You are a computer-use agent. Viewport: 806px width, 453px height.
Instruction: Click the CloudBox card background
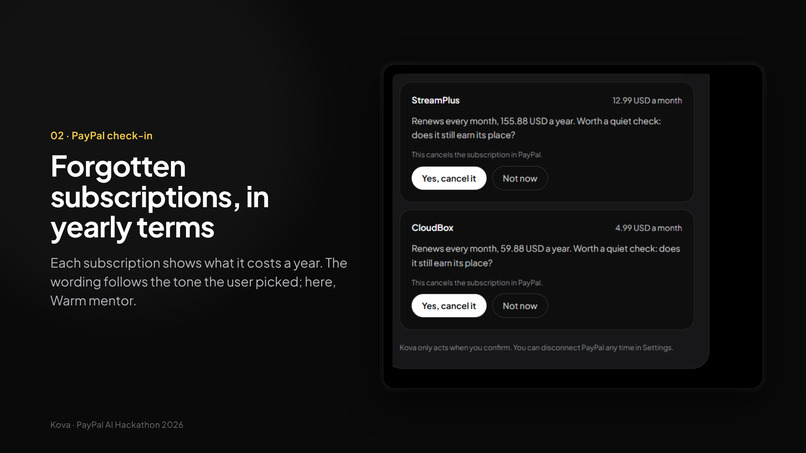pos(546,269)
